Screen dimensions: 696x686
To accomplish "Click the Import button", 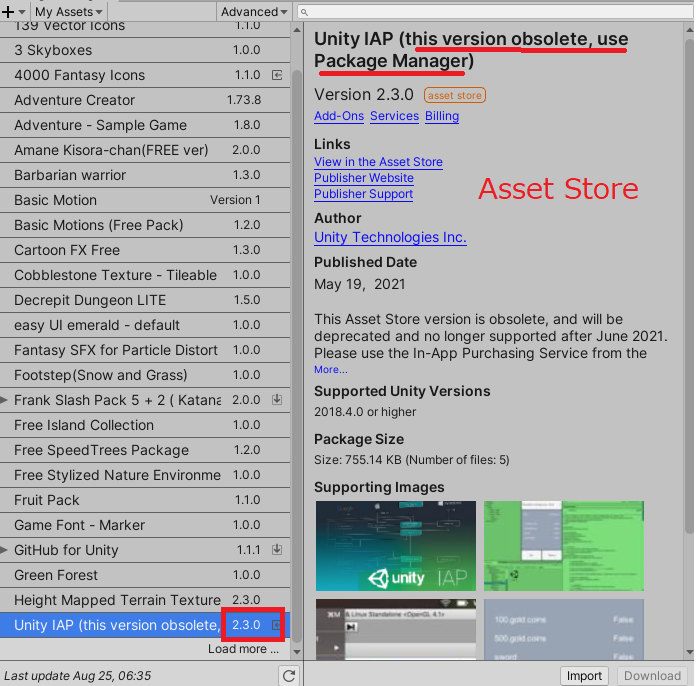I will pyautogui.click(x=584, y=676).
